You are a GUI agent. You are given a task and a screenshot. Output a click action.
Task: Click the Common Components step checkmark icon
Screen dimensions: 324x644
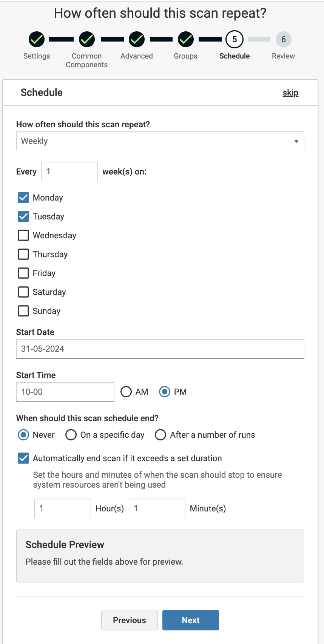87,39
